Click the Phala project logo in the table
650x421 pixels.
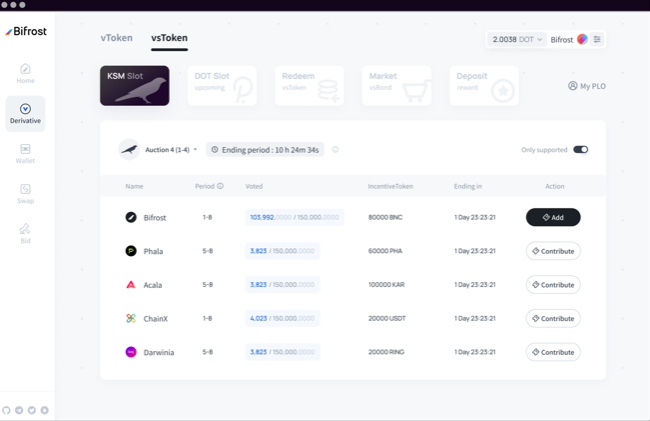[131, 251]
